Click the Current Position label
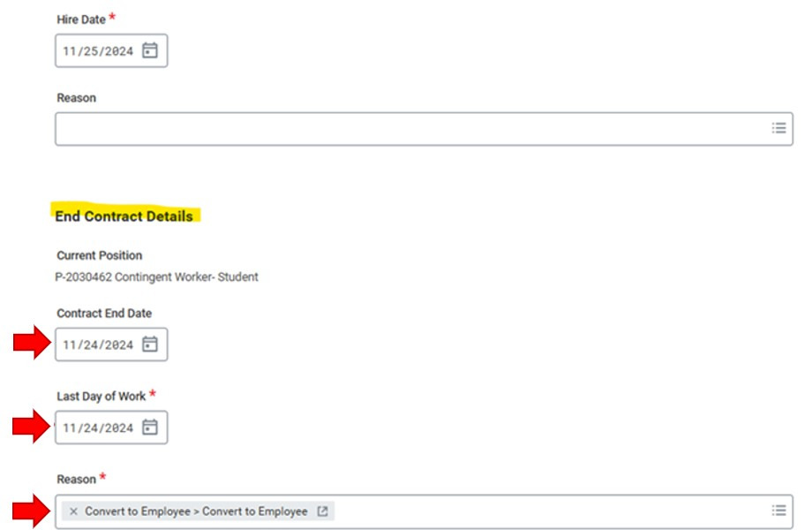812x530 pixels. click(x=99, y=255)
